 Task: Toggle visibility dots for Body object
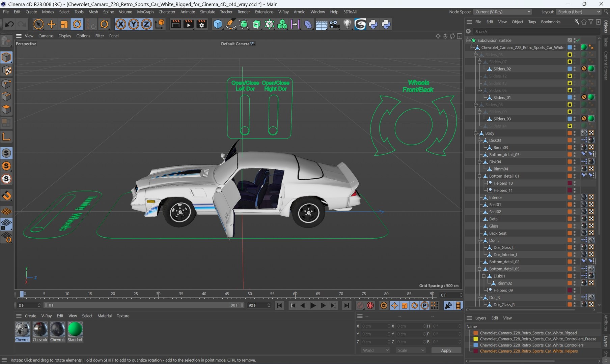pyautogui.click(x=575, y=133)
